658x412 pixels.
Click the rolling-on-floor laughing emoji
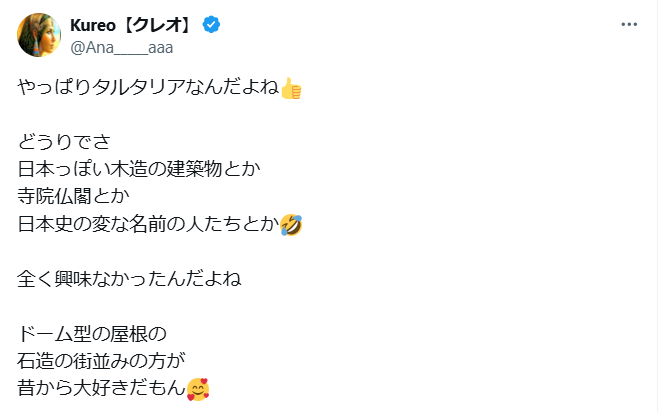click(291, 224)
